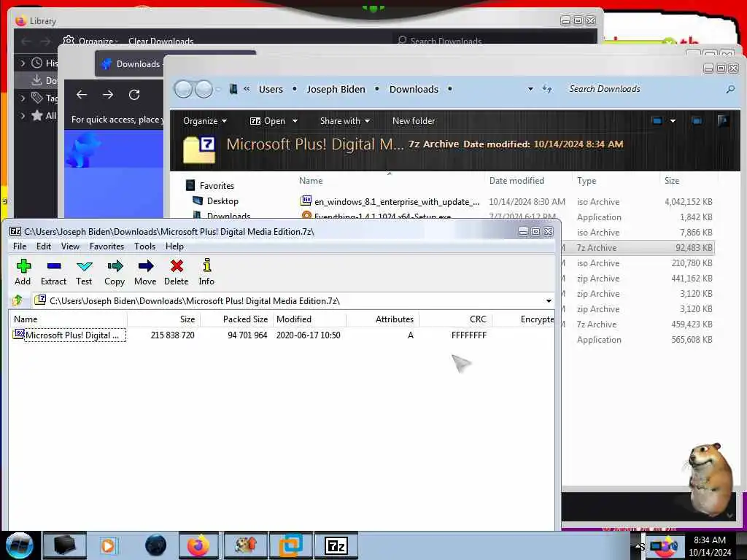Click the Explorer help icon
The image size is (747, 560).
tap(723, 121)
